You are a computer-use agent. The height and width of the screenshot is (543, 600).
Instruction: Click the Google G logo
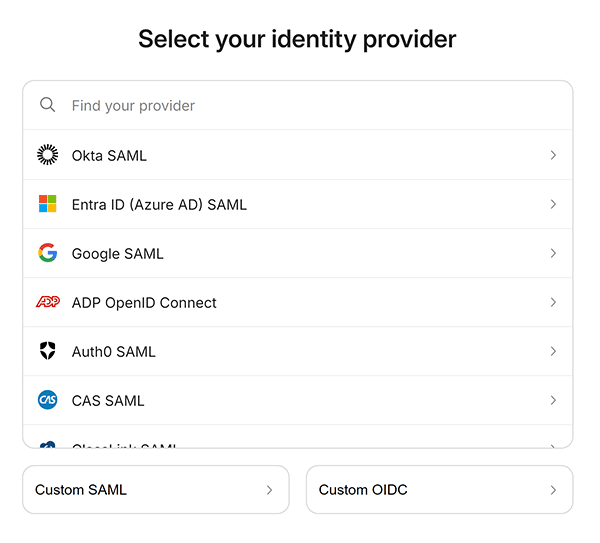point(47,253)
